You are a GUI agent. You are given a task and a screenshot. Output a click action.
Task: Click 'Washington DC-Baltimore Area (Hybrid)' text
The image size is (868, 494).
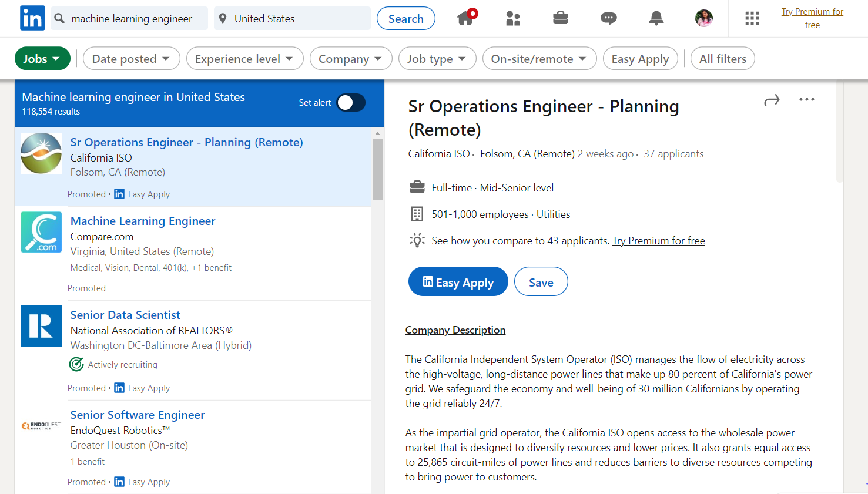pos(161,345)
